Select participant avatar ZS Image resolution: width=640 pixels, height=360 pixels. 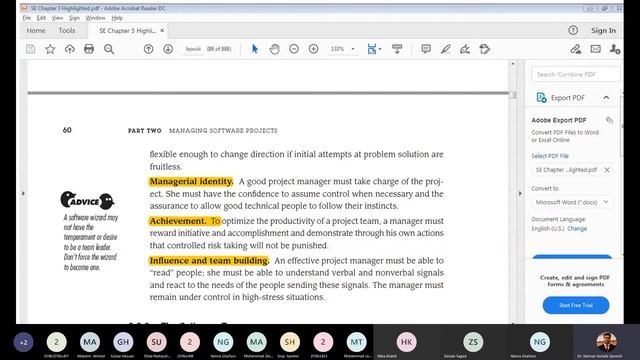(473, 342)
